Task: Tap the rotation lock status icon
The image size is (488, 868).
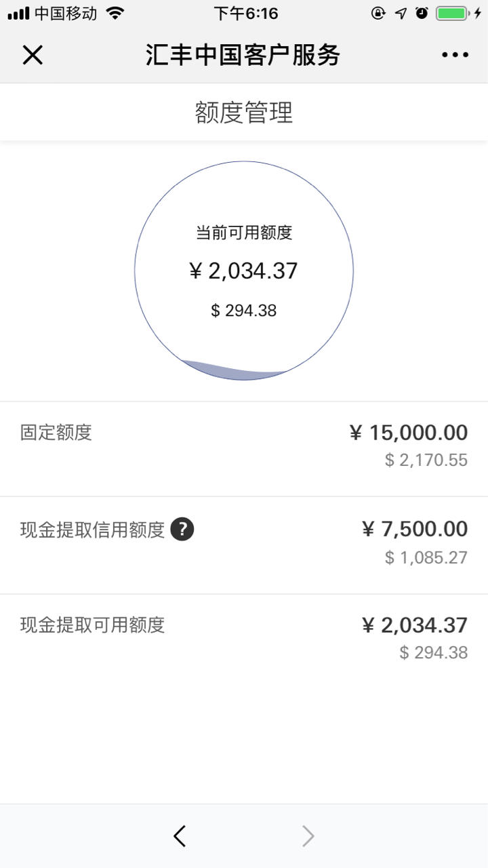Action: (379, 13)
